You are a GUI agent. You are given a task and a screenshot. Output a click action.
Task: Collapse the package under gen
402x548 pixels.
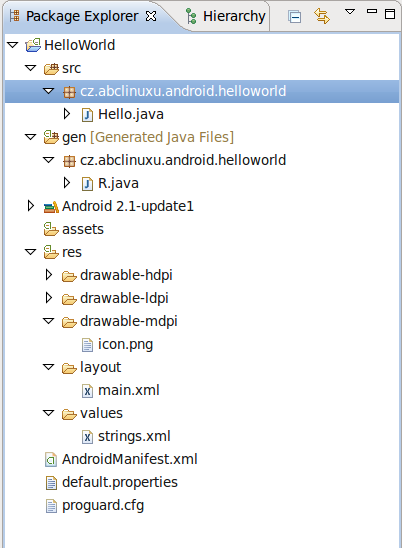point(48,160)
